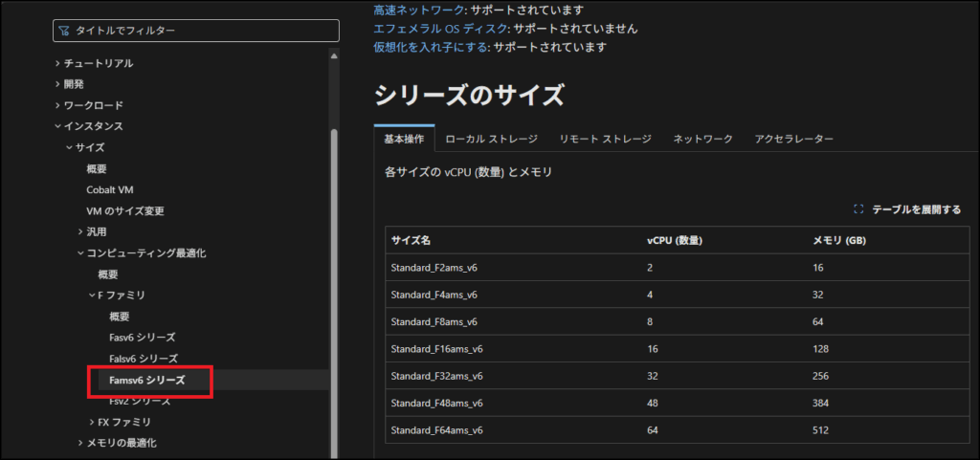
Task: Expand the 汎用 tree node
Action: 80,231
